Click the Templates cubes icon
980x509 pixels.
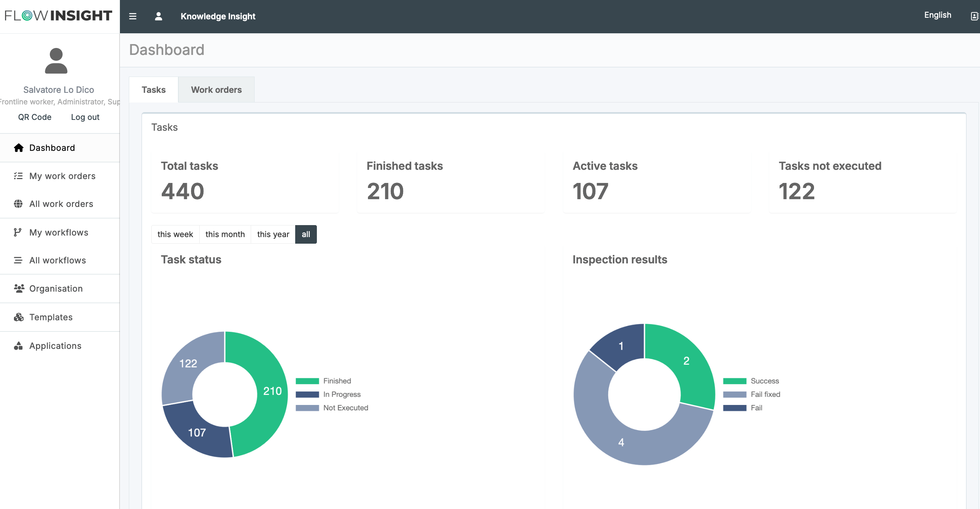[19, 317]
